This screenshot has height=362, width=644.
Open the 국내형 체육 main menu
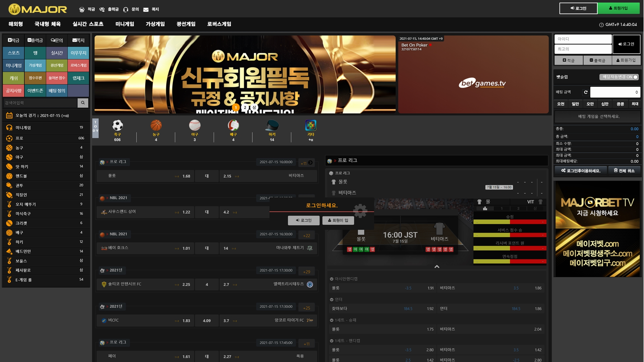click(48, 24)
